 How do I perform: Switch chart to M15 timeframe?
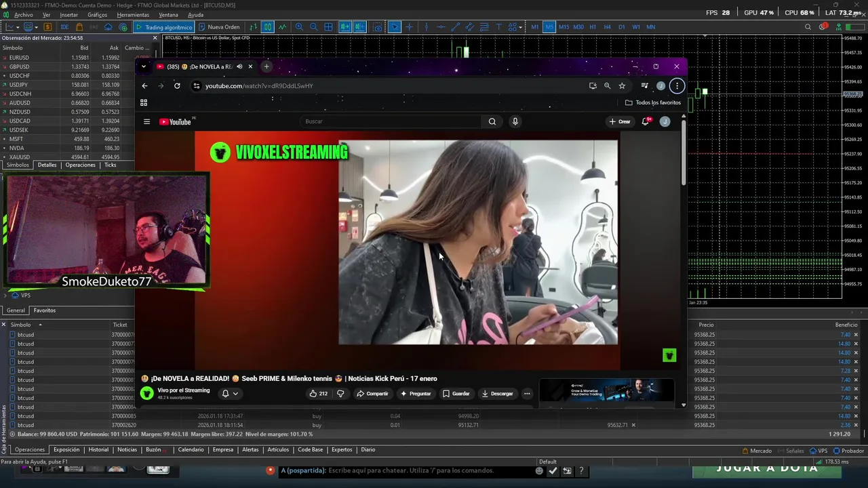pyautogui.click(x=564, y=27)
